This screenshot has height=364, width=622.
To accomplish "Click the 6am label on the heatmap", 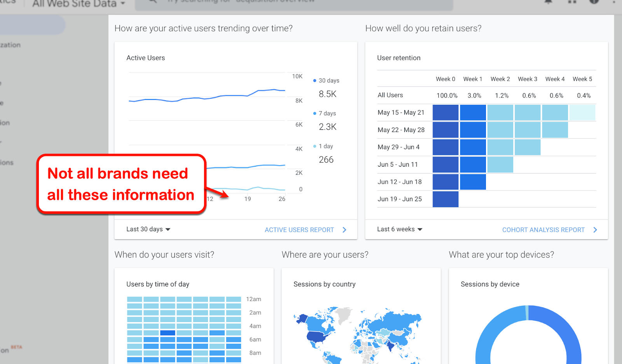I will tap(255, 340).
